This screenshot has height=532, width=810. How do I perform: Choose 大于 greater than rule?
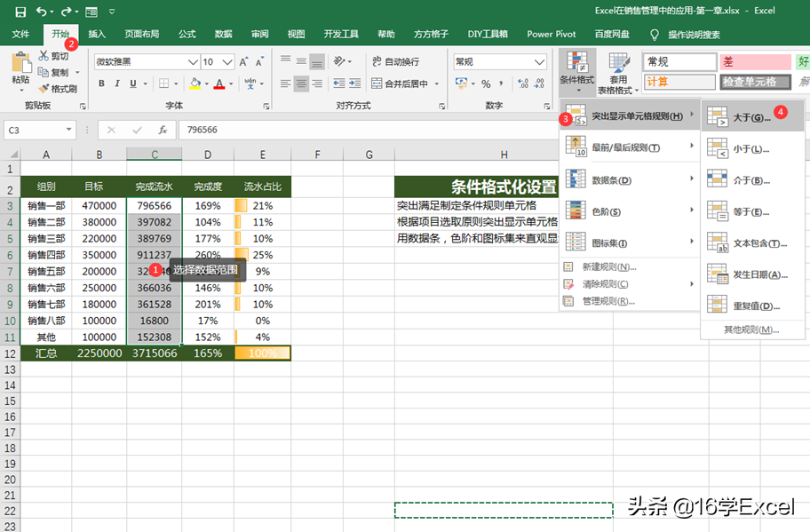(x=752, y=116)
